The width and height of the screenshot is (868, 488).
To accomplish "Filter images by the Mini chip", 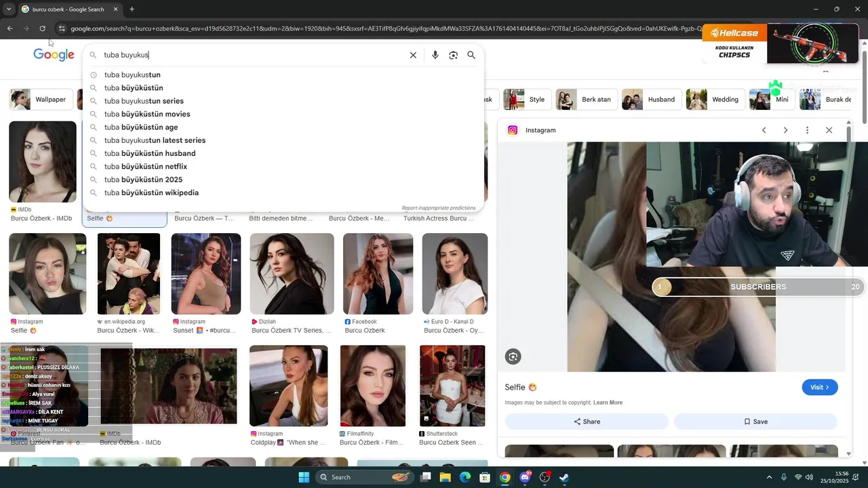I will (772, 100).
